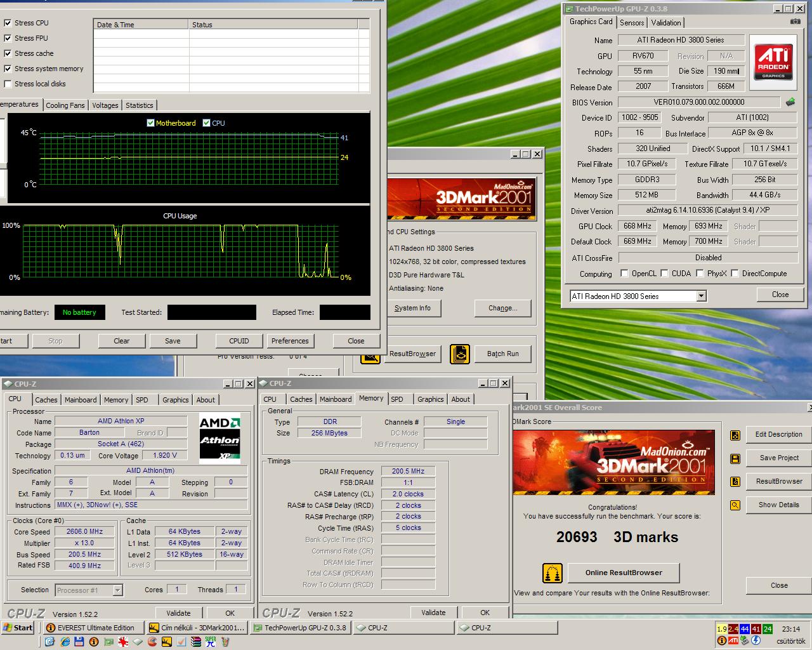The width and height of the screenshot is (812, 650).
Task: Toggle the Motherboard temperature graph checkbox
Action: [x=150, y=123]
